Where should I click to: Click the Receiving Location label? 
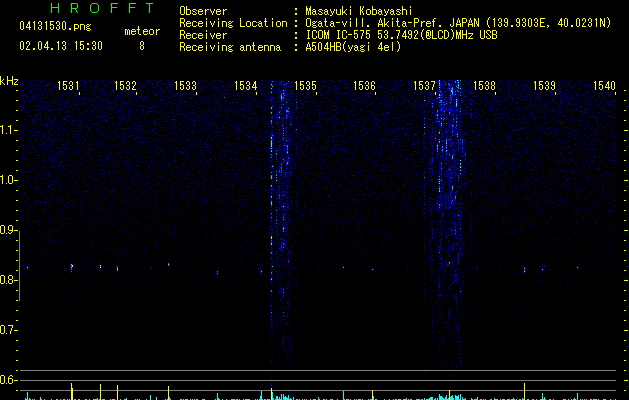point(233,23)
